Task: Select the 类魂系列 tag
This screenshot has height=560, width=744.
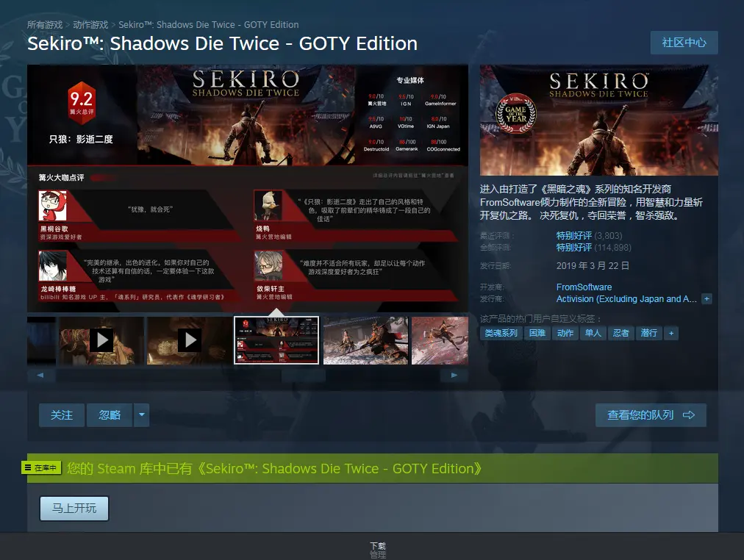Action: (501, 334)
